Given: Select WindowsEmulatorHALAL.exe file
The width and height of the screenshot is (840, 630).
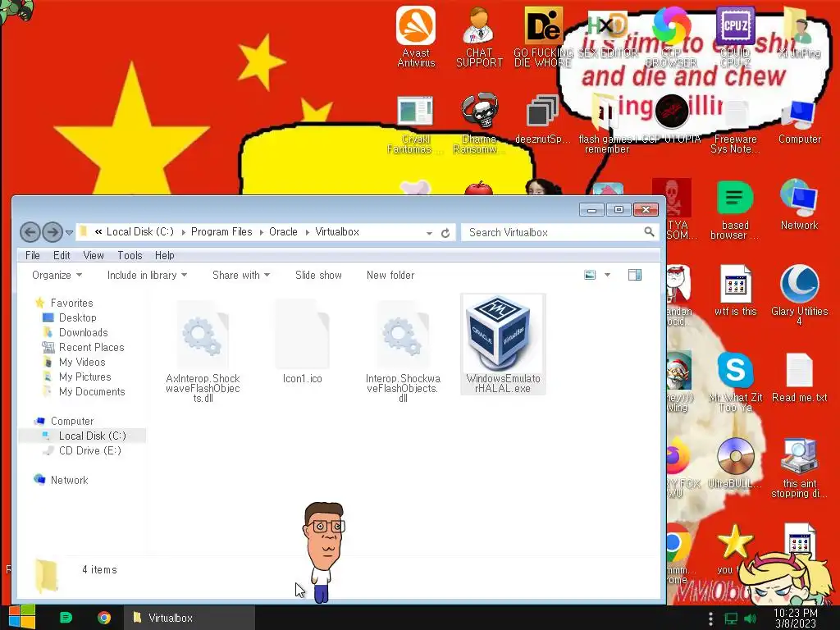Looking at the screenshot, I should tap(503, 344).
